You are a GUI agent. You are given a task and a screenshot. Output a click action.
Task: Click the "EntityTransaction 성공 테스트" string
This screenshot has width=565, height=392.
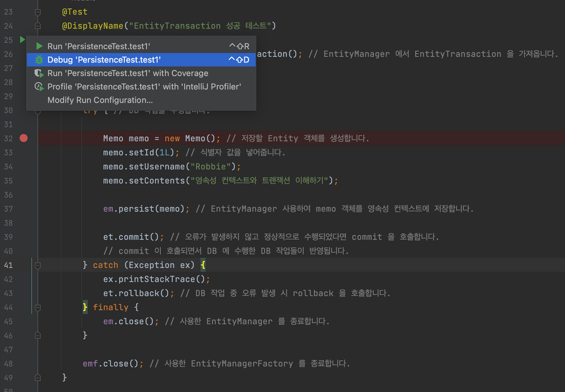[200, 26]
